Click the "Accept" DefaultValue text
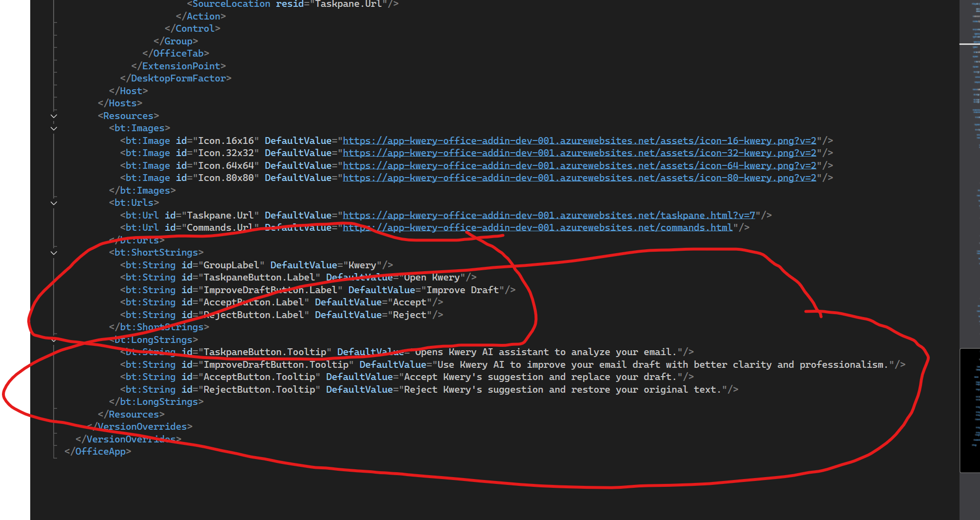980x520 pixels. pyautogui.click(x=410, y=302)
